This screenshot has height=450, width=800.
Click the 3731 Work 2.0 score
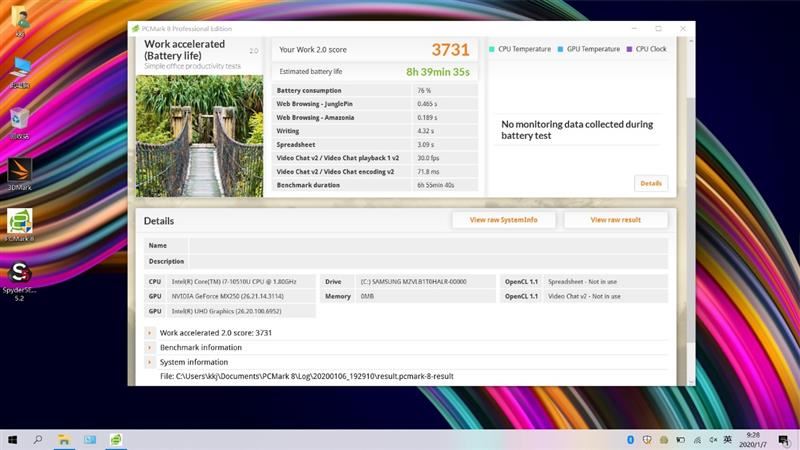450,49
